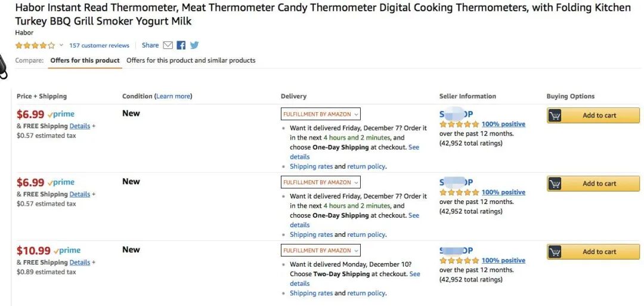
Task: Select the "Offers for this product" tab
Action: pos(85,60)
